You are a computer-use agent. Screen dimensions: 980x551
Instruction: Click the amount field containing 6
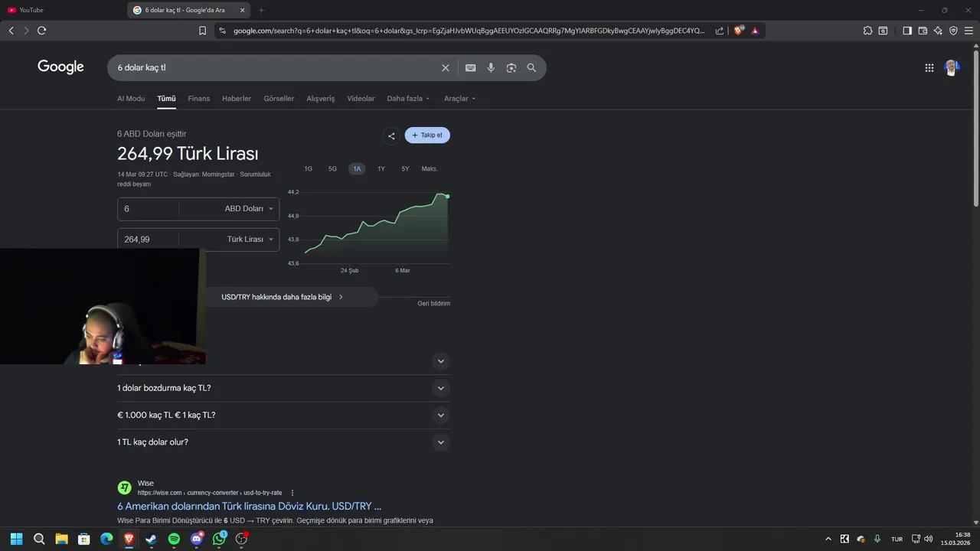(149, 209)
